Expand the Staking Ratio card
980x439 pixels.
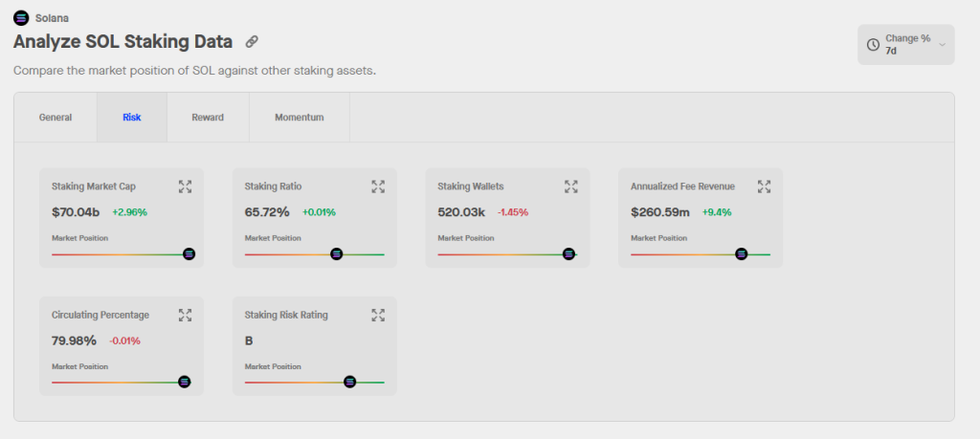point(378,187)
